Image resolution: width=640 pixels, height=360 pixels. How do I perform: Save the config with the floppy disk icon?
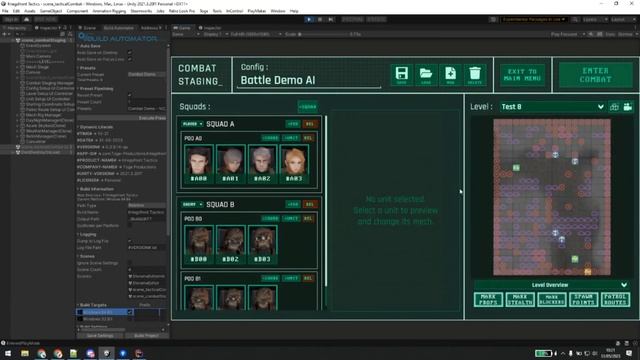[x=402, y=75]
